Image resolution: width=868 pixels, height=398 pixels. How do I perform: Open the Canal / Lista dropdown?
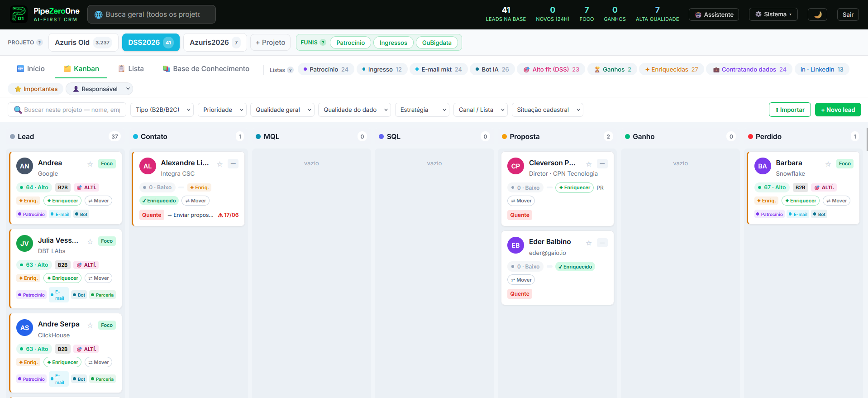481,110
